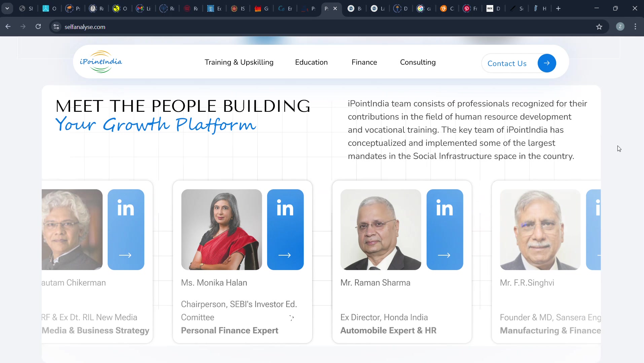Switch to the yellow S icon tab
Screen dimensions: 644x363
tap(120, 8)
